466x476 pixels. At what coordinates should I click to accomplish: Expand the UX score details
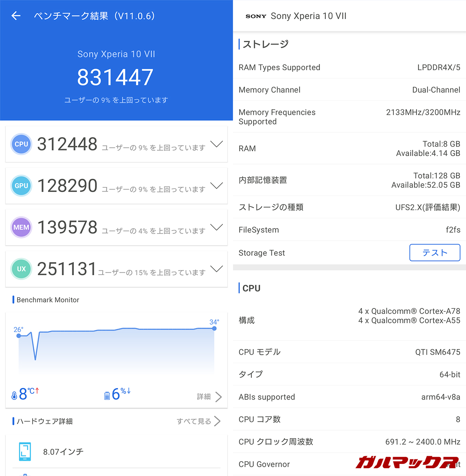pos(216,269)
